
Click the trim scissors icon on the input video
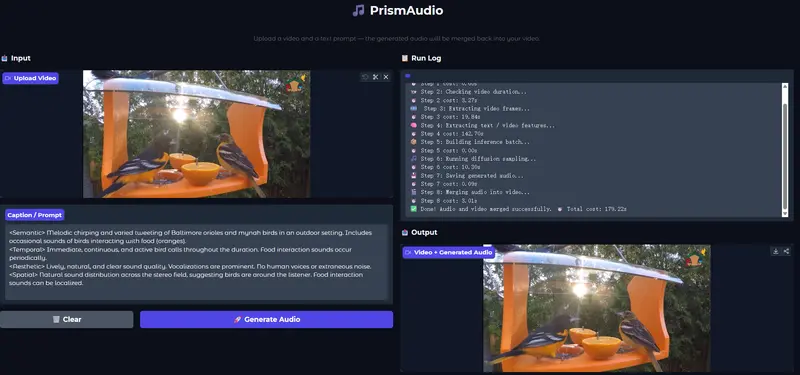[x=376, y=77]
